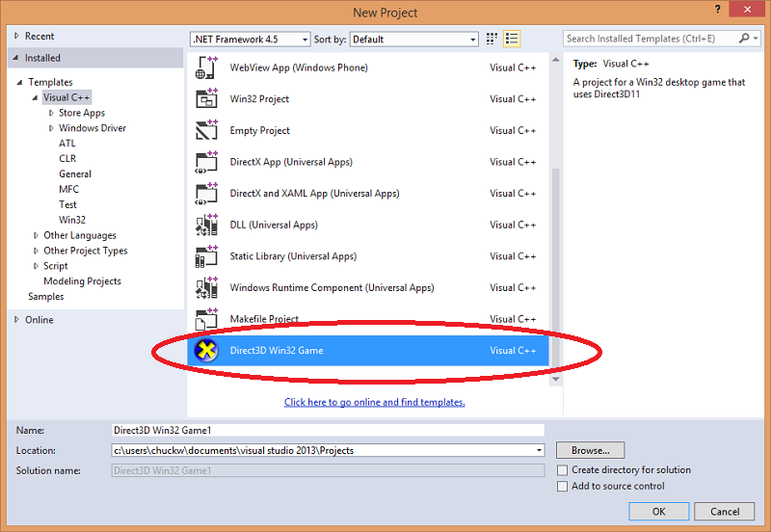Click the DirectX App (Universal Apps) icon
The image size is (771, 532).
206,162
